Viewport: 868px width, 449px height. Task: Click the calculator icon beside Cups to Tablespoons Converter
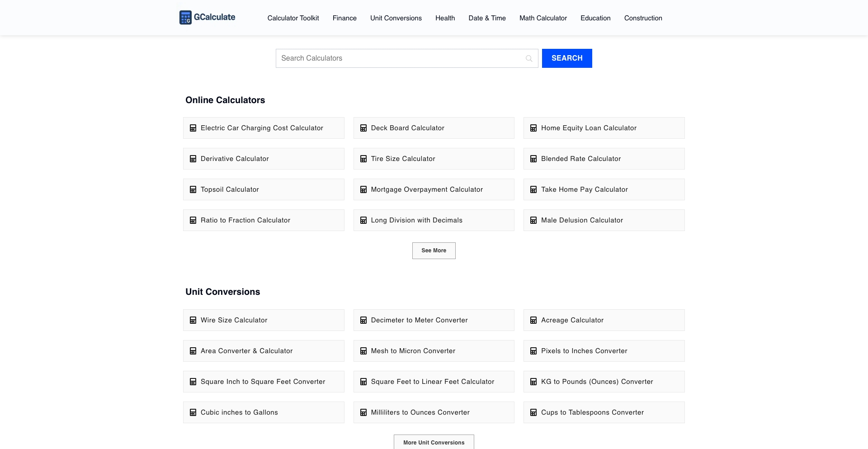pyautogui.click(x=533, y=412)
